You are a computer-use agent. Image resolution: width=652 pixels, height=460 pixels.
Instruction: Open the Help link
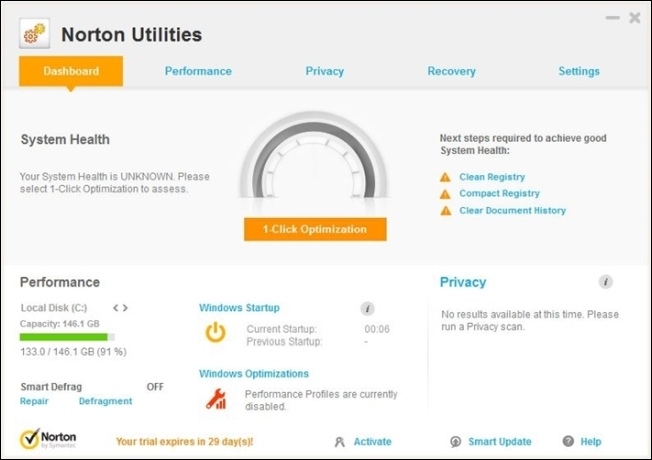tap(591, 442)
